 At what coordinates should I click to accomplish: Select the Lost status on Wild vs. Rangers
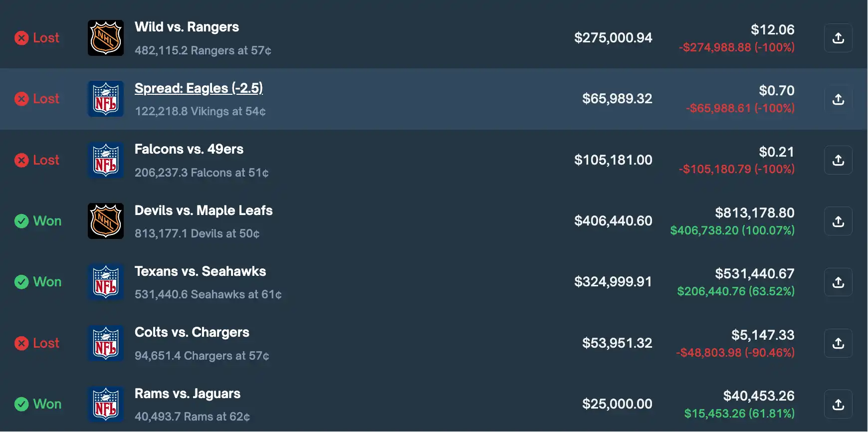37,38
